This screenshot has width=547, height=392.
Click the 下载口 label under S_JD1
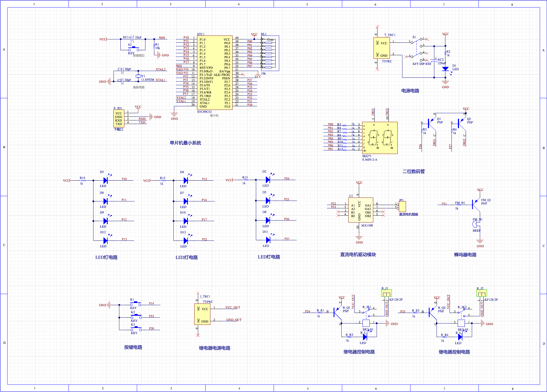119,130
